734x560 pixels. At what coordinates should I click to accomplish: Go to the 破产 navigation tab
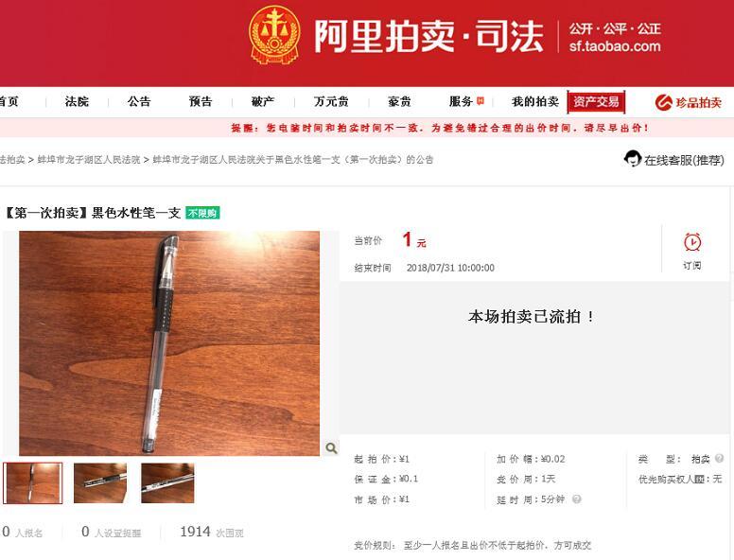(x=263, y=101)
